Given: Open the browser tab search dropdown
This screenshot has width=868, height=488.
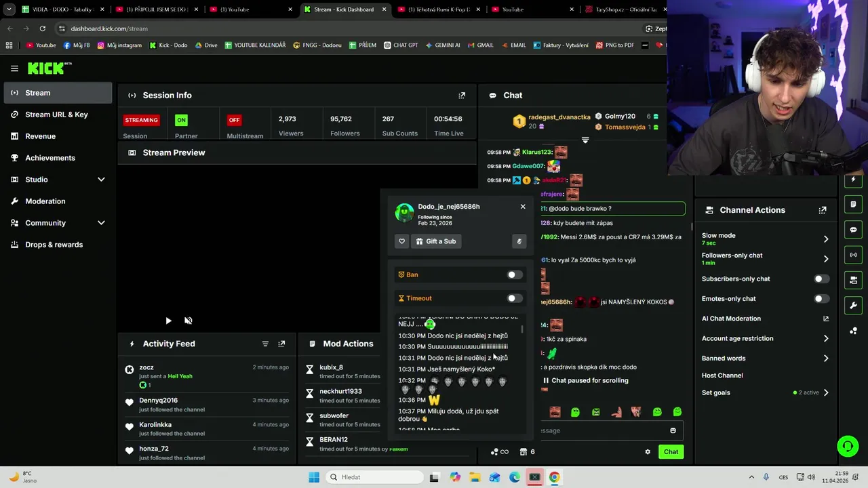Looking at the screenshot, I should 9,9.
